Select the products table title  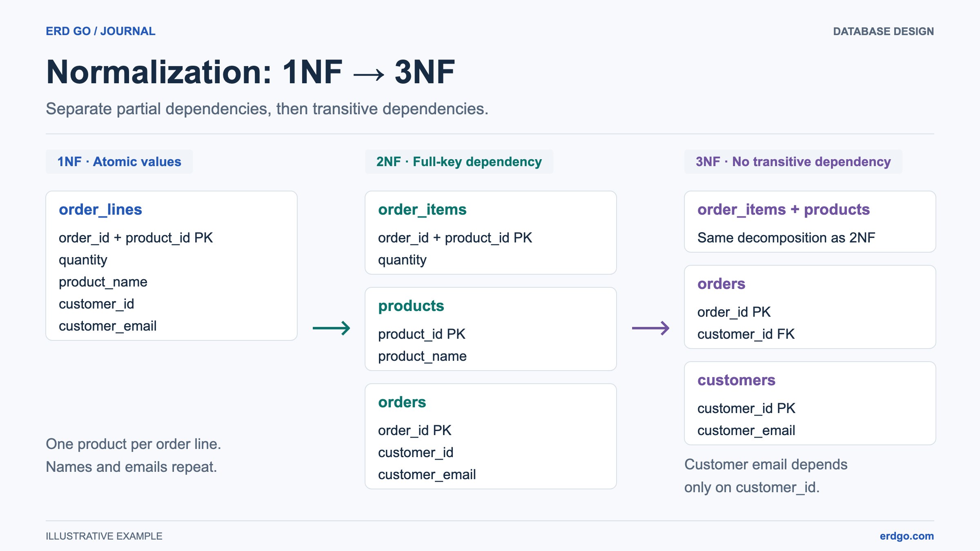(411, 306)
